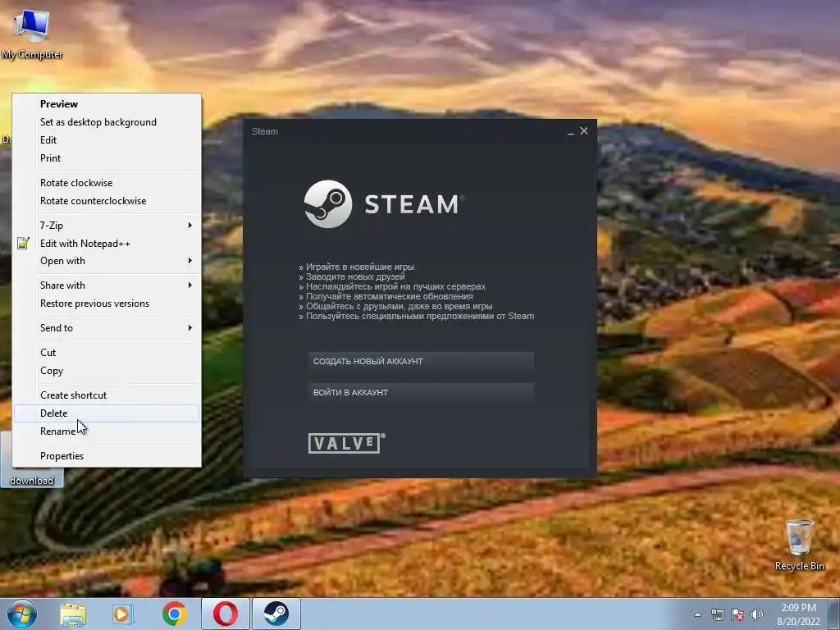Click СОЗДАТЬ НОВЫЙ АККАУНТ button

pos(421,361)
